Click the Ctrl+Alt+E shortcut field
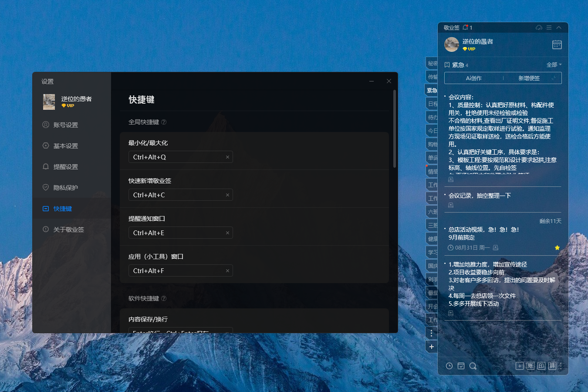The width and height of the screenshot is (588, 392). click(181, 233)
